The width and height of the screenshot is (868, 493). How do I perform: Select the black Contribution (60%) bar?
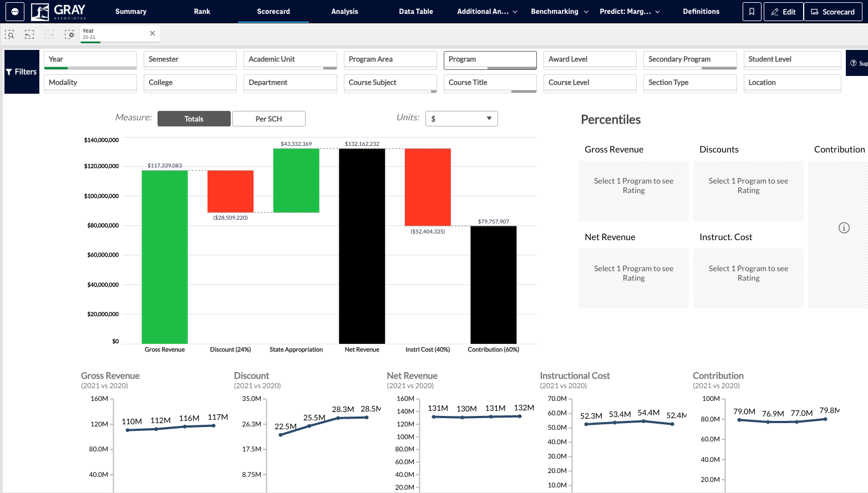(494, 285)
